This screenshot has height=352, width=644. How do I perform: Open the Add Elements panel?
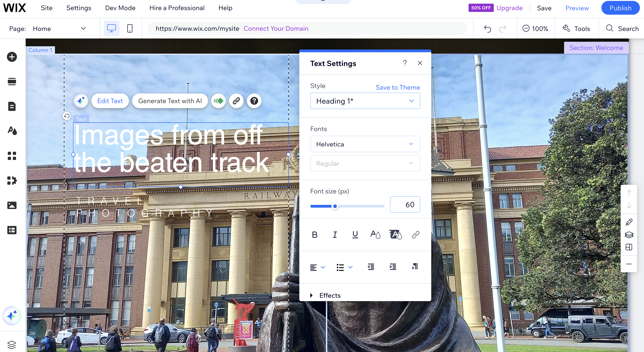(x=12, y=57)
